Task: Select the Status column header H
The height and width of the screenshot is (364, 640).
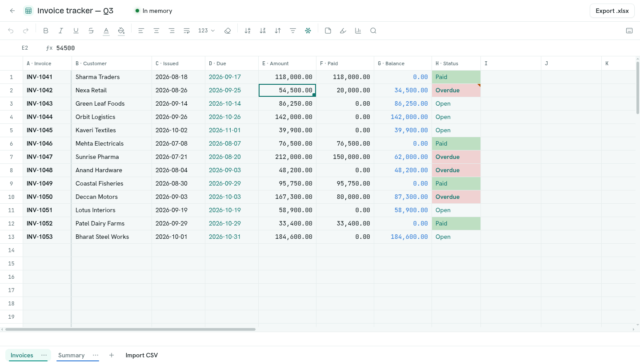Action: click(x=456, y=63)
